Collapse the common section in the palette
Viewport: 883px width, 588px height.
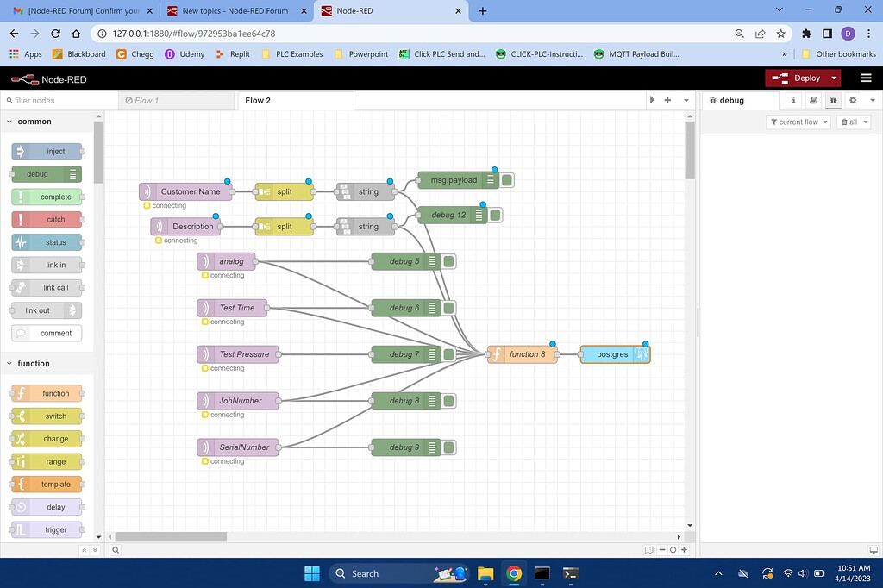click(x=33, y=122)
